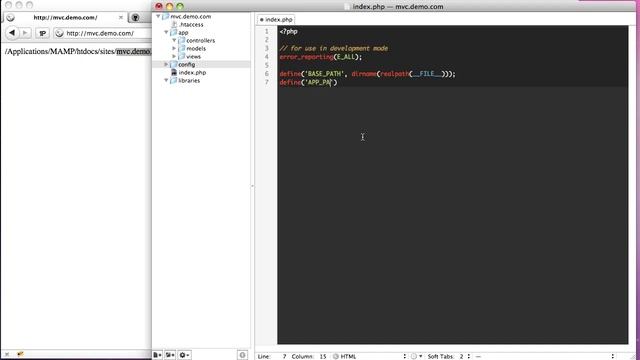Select the config folder row
Screen dimensions: 640x360
click(201, 64)
